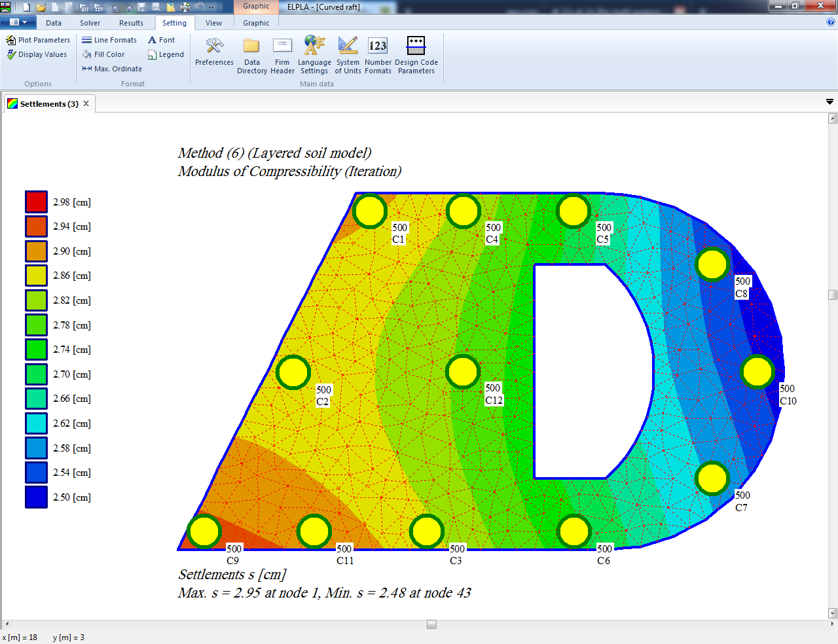Click column C5 circle on the raft
The height and width of the screenshot is (644, 838).
[574, 211]
